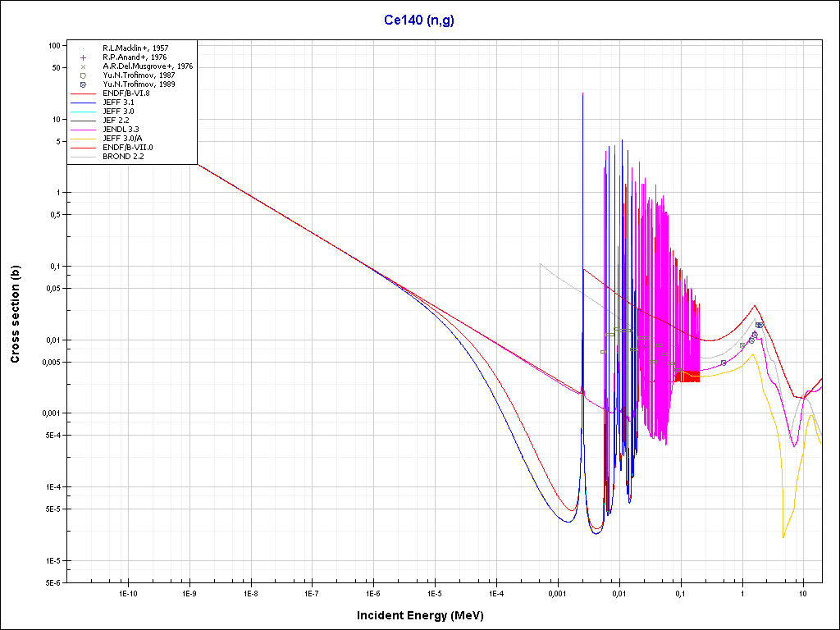Select the JEFF 3.1 blue line swatch
This screenshot has width=840, height=630.
(x=84, y=103)
